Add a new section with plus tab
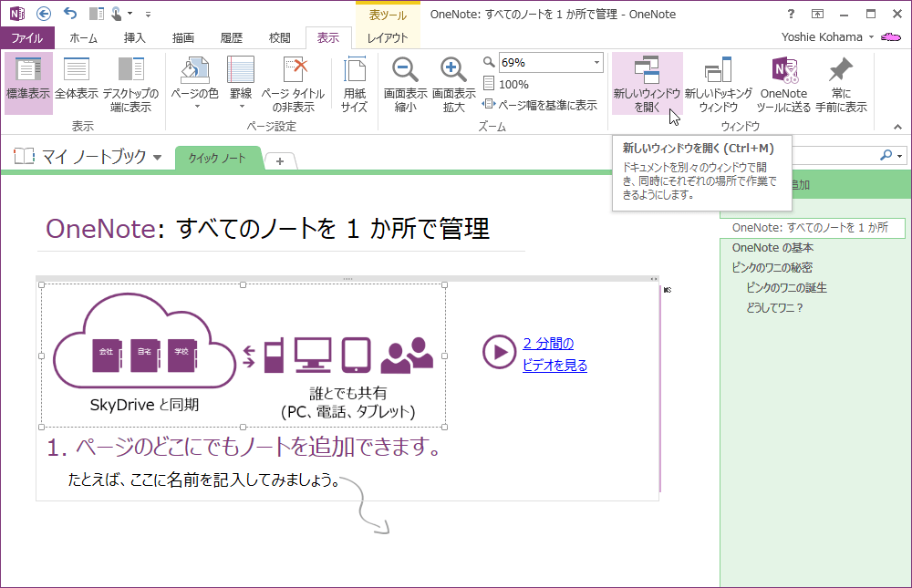 point(280,161)
